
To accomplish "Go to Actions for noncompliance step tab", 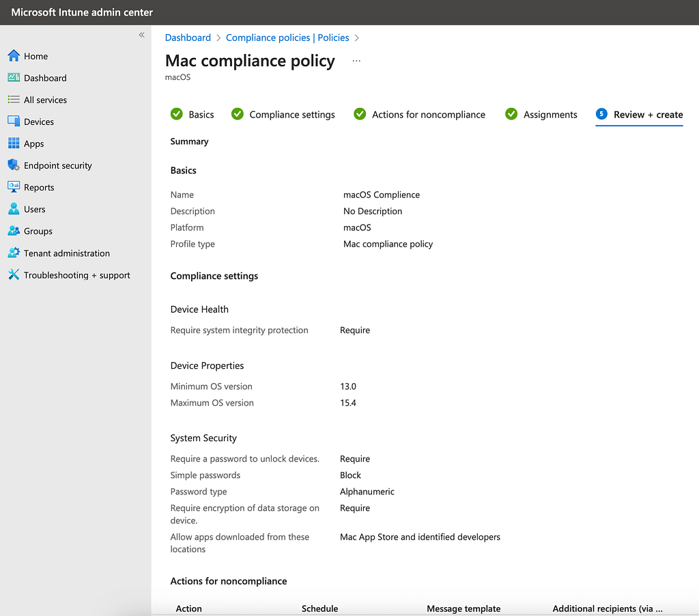I will 429,115.
